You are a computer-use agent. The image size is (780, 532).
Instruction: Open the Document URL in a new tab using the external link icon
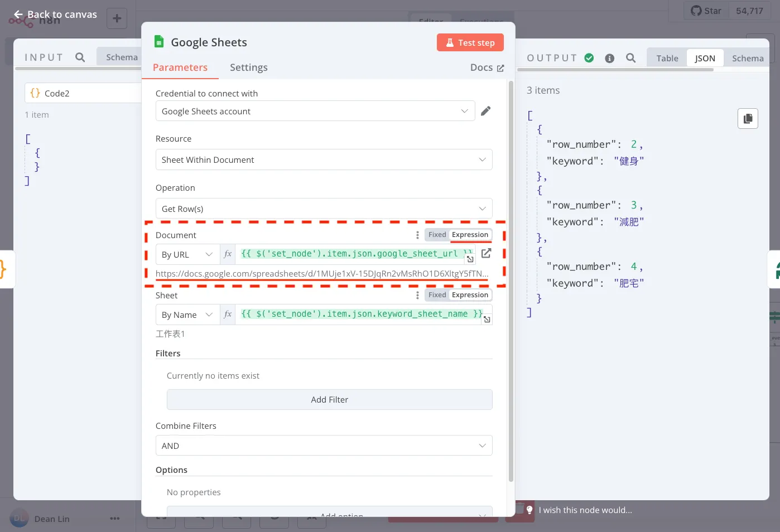[x=487, y=253]
